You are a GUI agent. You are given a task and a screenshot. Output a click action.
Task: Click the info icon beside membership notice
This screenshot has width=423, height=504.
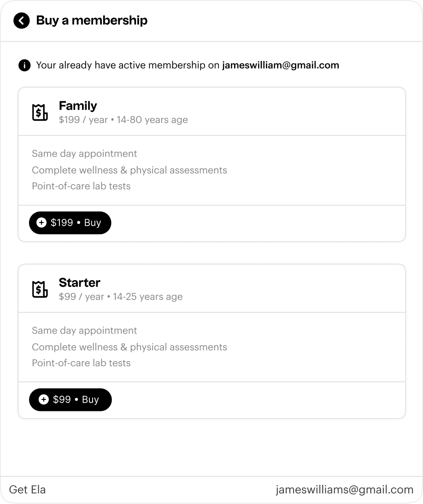click(x=24, y=65)
